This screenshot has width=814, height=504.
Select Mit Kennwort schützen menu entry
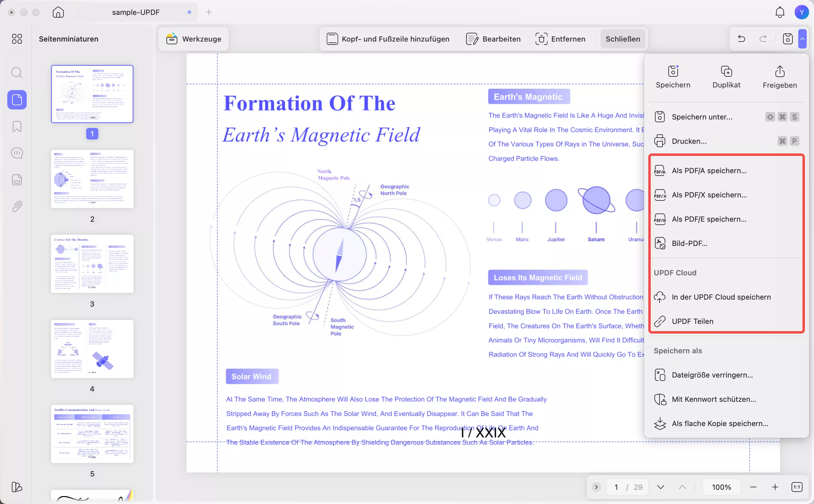pos(714,399)
